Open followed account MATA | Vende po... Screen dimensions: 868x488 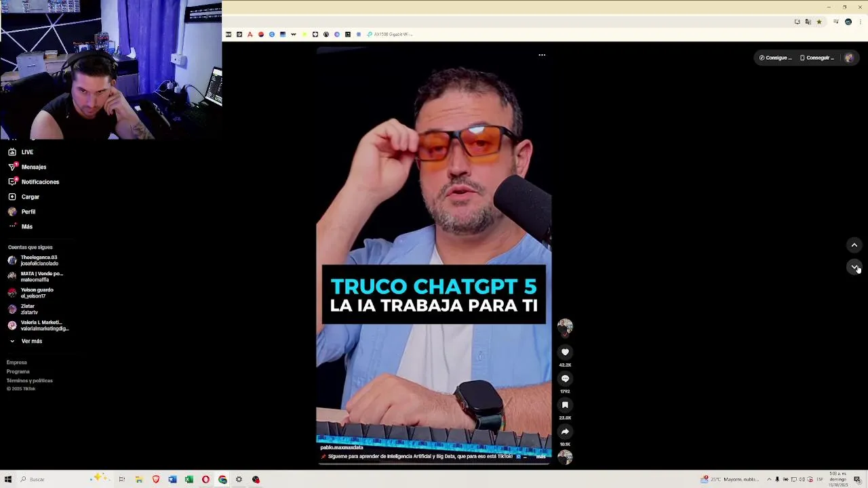point(35,277)
